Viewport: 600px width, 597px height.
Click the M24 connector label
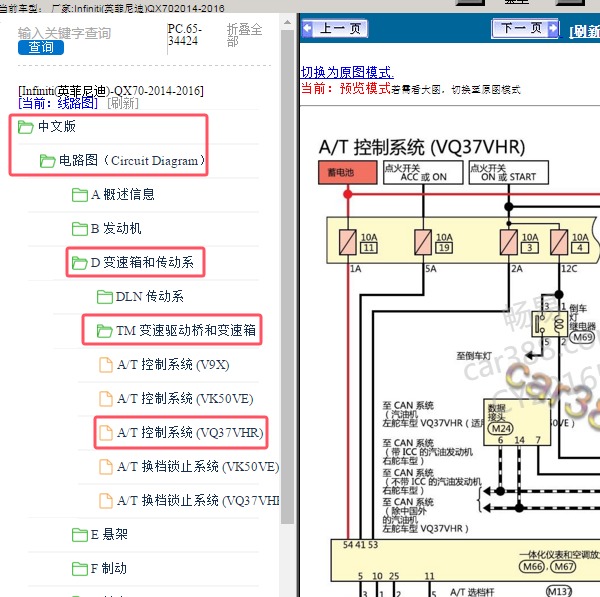click(x=501, y=428)
